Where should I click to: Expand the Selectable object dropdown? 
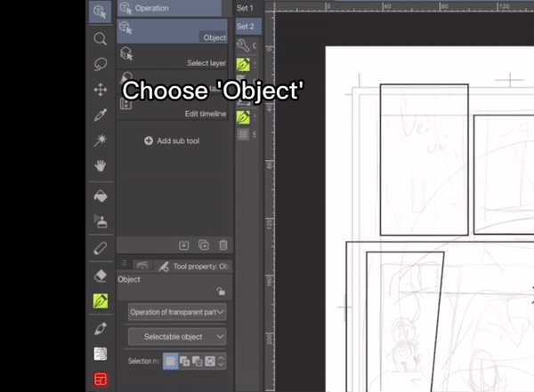(x=177, y=337)
